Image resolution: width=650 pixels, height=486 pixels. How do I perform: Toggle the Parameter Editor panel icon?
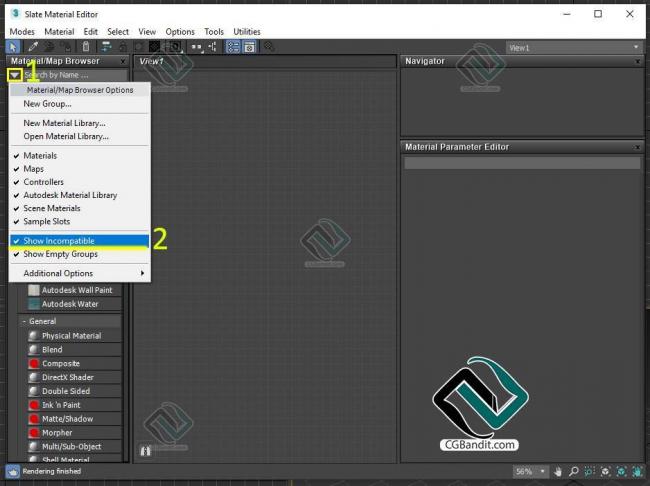250,47
